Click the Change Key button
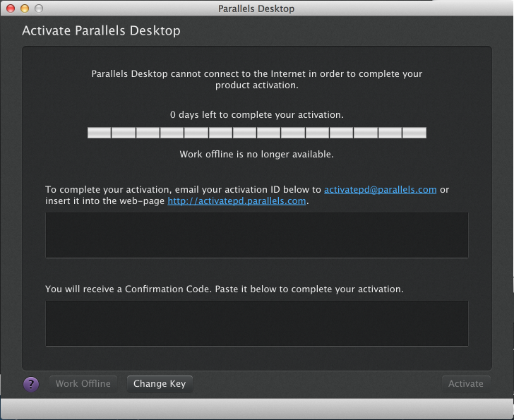Viewport: 514px width, 420px height. [x=160, y=383]
